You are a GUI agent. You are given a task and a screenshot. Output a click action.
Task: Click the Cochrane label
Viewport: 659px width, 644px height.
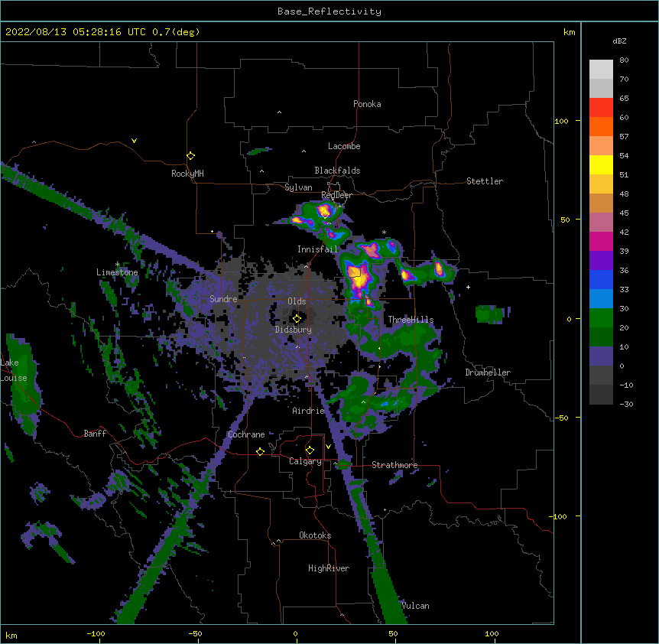coord(246,434)
